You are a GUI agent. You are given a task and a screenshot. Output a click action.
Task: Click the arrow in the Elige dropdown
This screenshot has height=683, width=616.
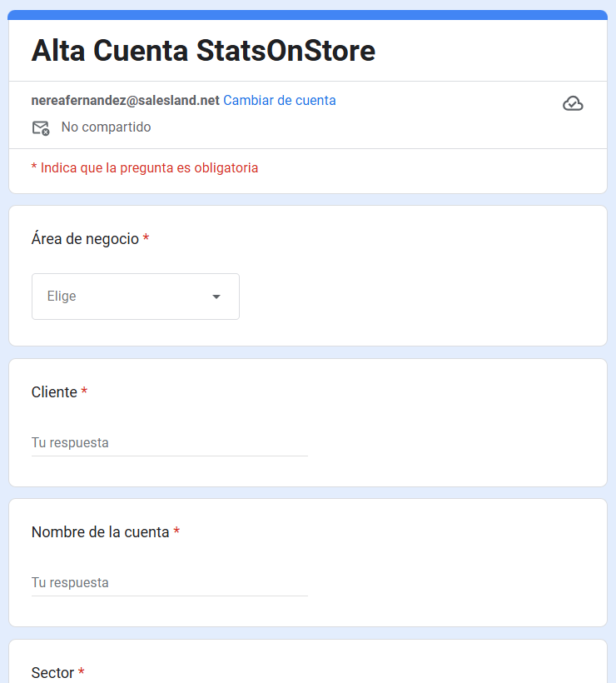click(216, 297)
